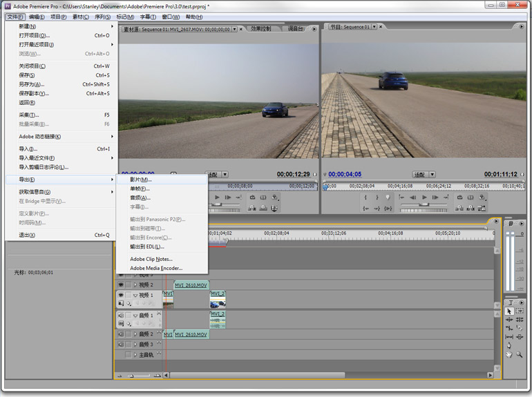
Task: Expand the 音频 2 track
Action: pos(135,334)
